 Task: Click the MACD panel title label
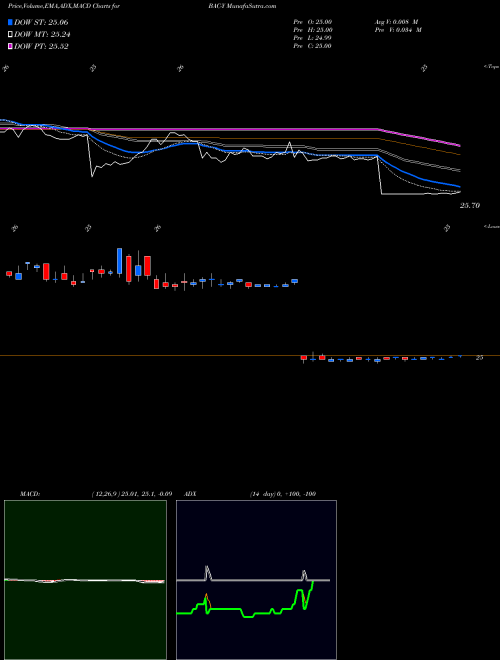click(30, 494)
